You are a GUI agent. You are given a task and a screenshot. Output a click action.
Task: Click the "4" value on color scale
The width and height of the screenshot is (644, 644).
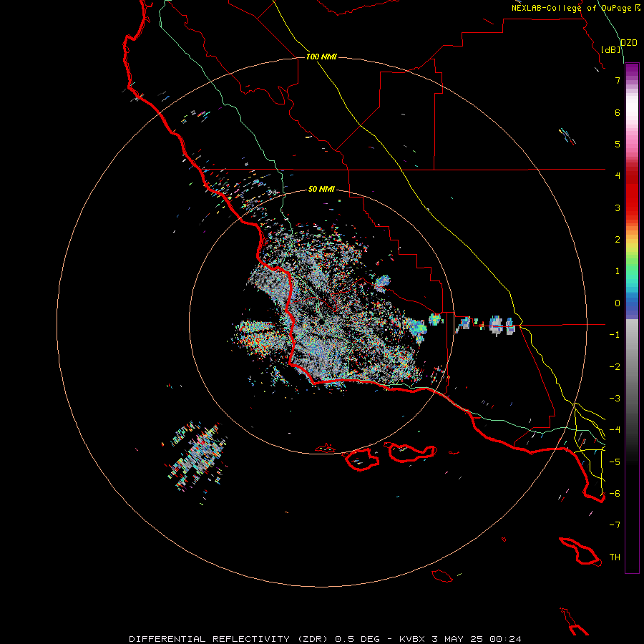coord(618,176)
